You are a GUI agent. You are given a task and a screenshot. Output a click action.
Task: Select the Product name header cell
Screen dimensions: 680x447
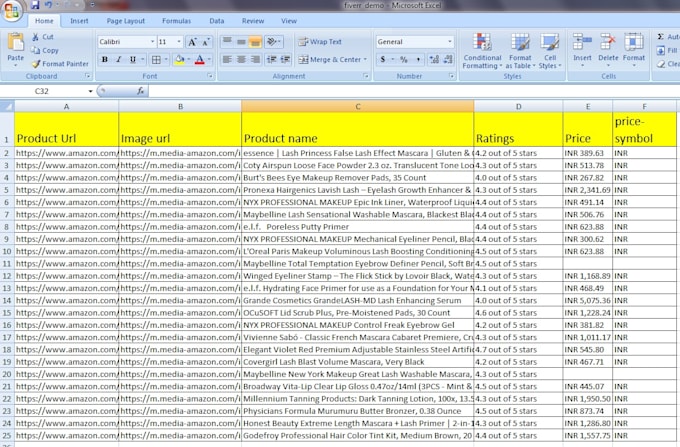[x=357, y=129]
